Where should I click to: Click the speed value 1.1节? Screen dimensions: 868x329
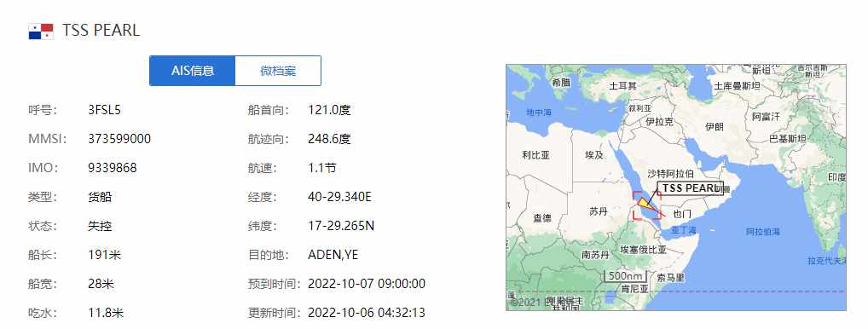pos(322,168)
